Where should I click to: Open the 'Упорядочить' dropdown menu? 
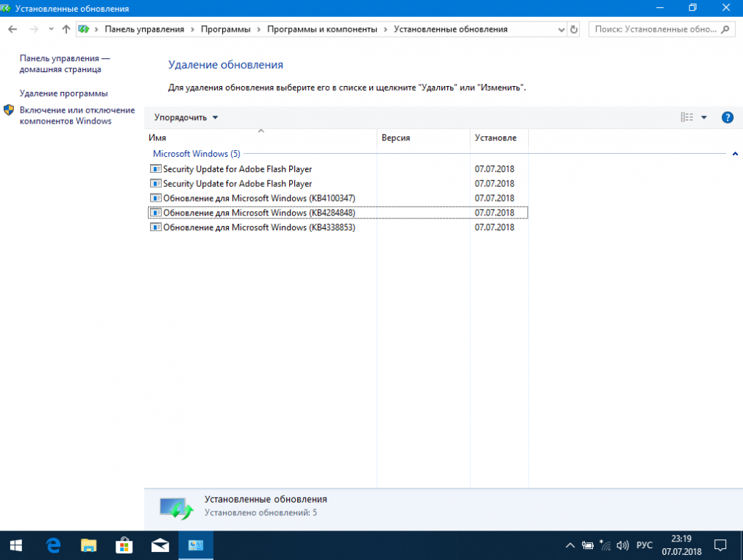185,118
